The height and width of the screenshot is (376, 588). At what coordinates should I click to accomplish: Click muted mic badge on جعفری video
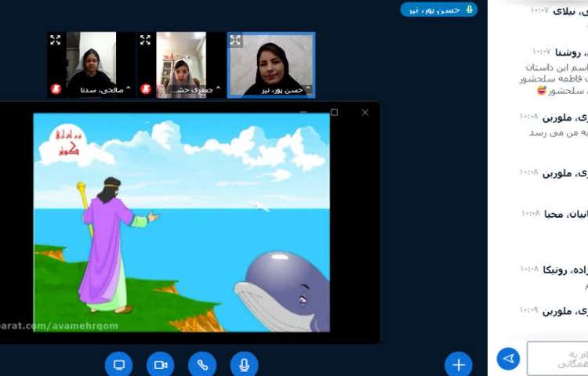[x=145, y=89]
